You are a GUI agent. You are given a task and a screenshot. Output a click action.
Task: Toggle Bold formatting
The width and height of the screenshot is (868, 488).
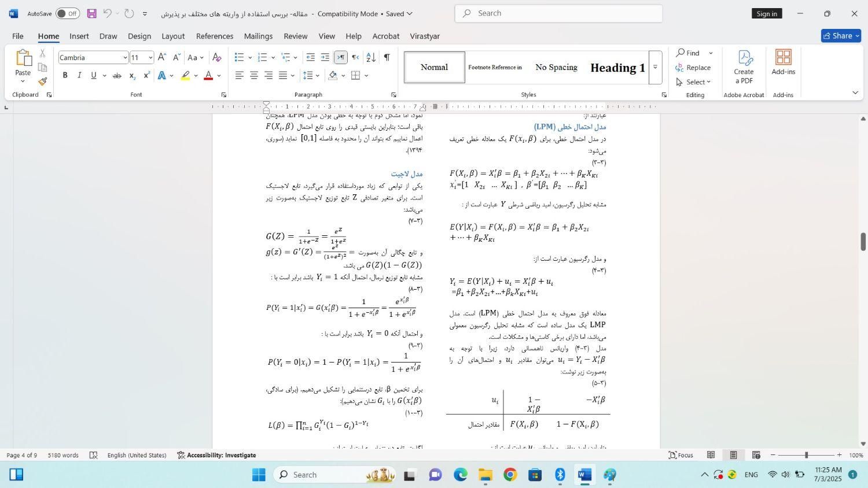click(65, 76)
